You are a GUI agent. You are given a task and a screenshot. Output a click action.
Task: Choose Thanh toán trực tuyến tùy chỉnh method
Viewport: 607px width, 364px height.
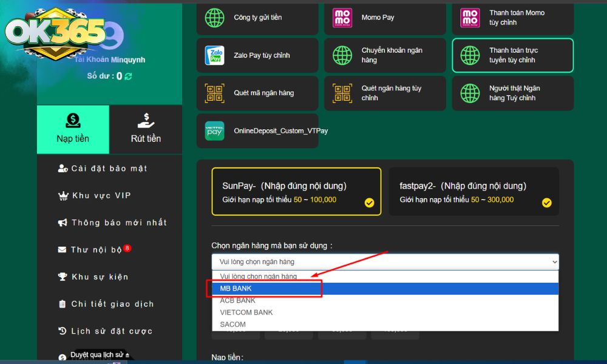pyautogui.click(x=512, y=55)
